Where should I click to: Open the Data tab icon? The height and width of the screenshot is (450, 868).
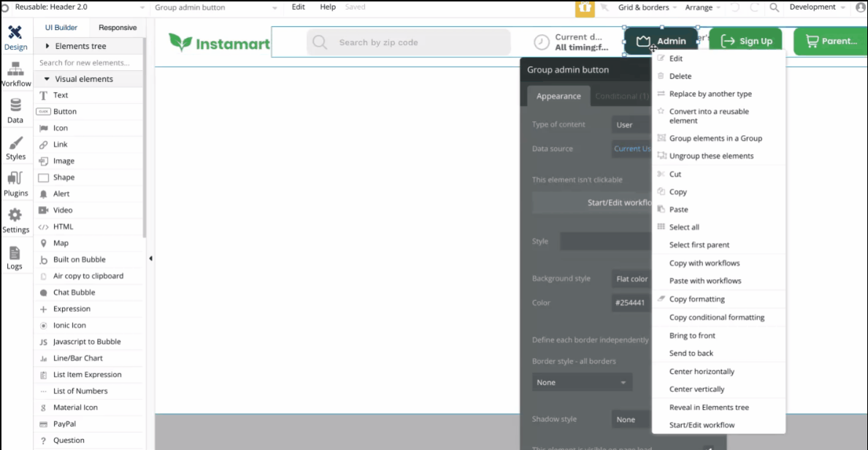[15, 106]
